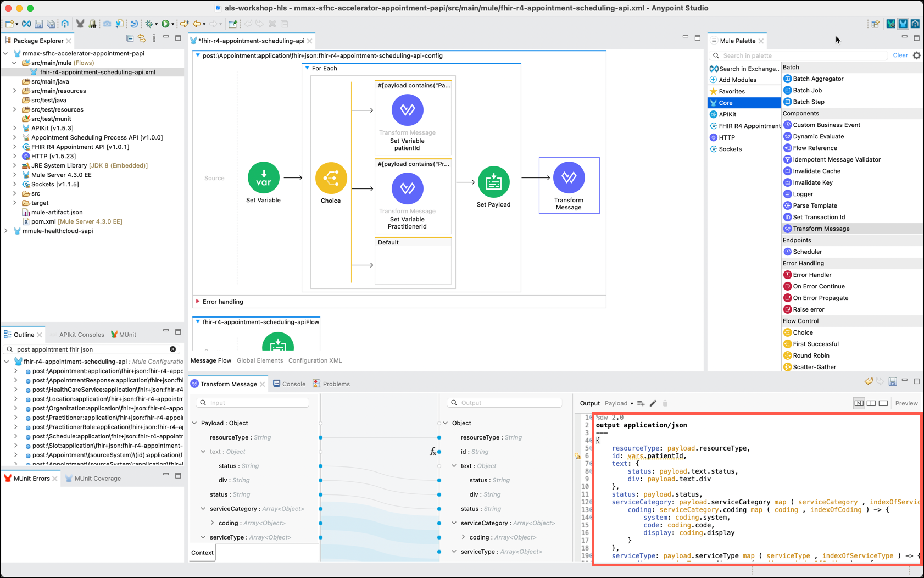Open the Context tab under input tree
Image resolution: width=924 pixels, height=578 pixels.
tap(202, 553)
